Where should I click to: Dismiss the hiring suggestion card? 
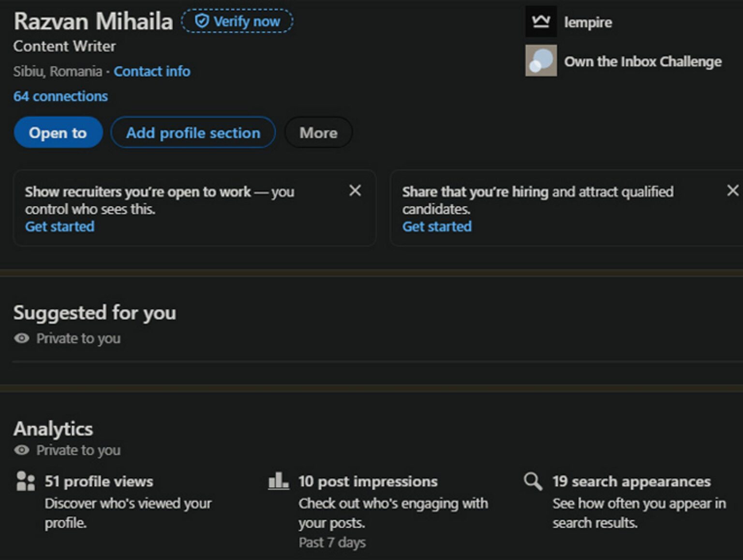click(733, 191)
